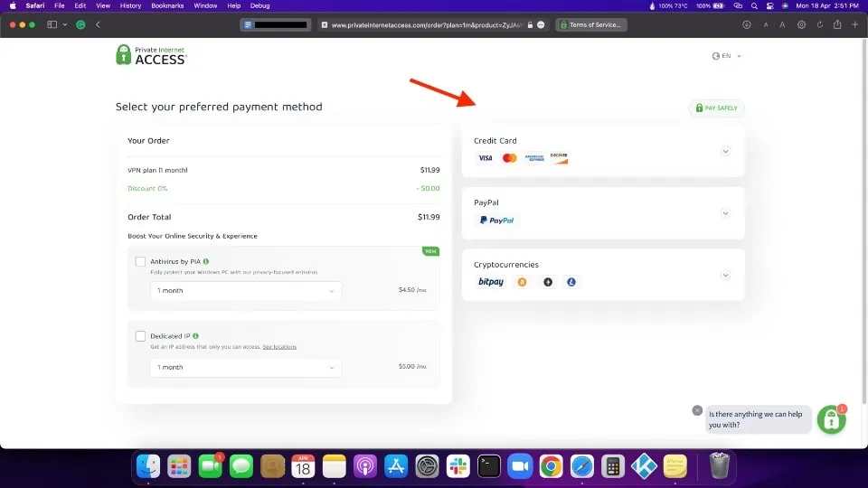Open the File menu

click(x=60, y=5)
